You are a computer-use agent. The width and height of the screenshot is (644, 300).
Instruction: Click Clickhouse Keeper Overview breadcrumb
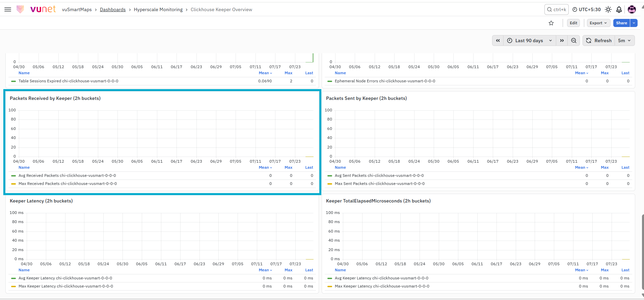[x=221, y=9]
